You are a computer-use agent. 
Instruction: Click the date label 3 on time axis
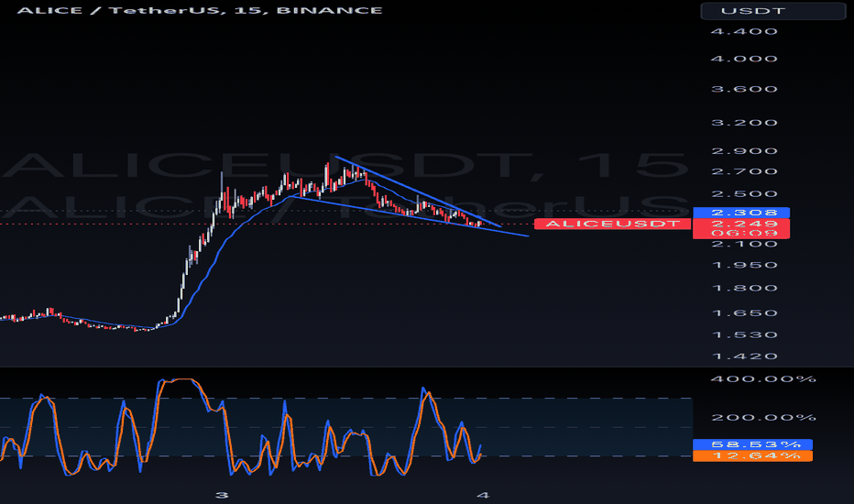click(222, 495)
